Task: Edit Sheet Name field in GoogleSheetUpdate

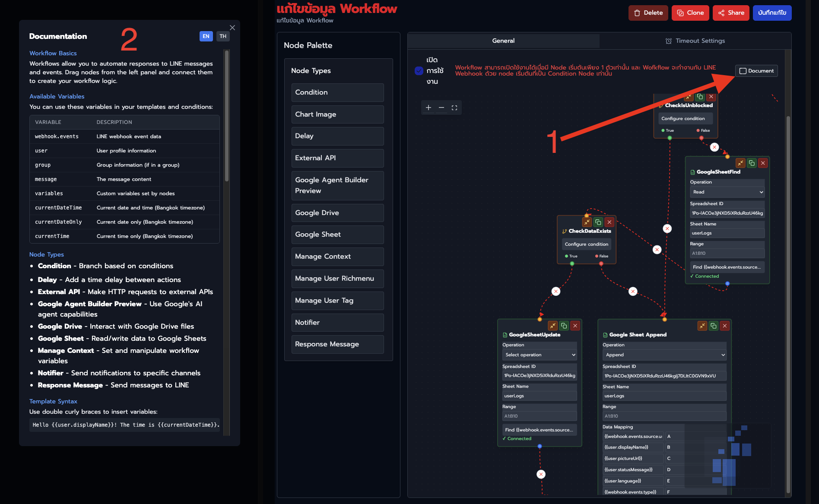Action: point(540,396)
